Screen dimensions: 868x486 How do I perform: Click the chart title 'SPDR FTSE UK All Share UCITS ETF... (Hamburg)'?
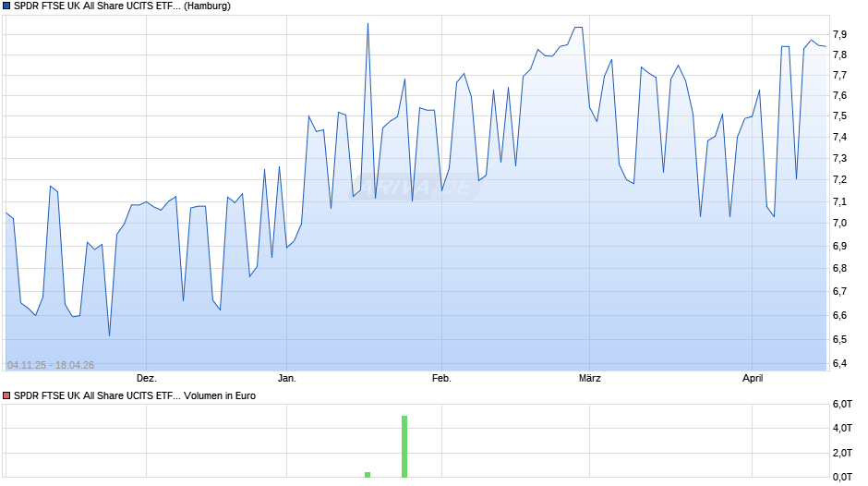[x=122, y=6]
